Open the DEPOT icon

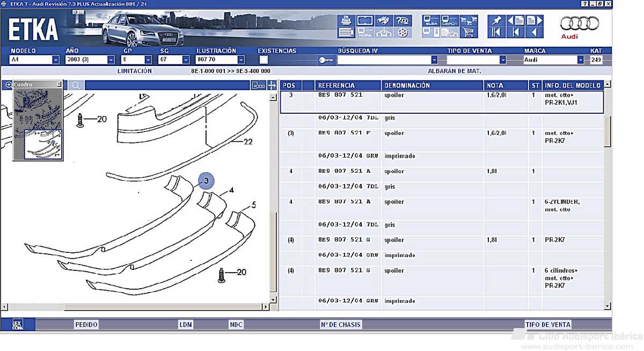click(450, 20)
